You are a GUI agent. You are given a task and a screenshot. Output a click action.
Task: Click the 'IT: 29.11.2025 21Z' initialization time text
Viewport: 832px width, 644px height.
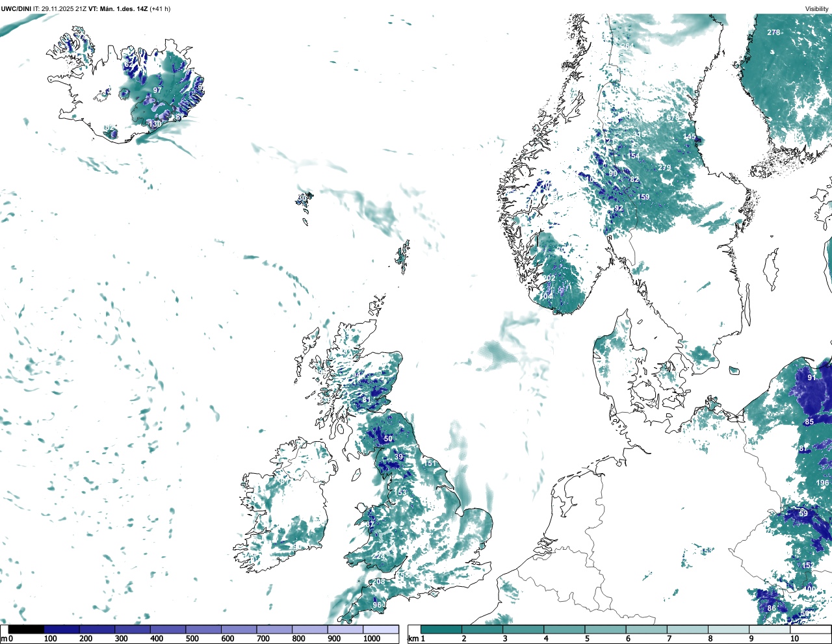point(60,8)
